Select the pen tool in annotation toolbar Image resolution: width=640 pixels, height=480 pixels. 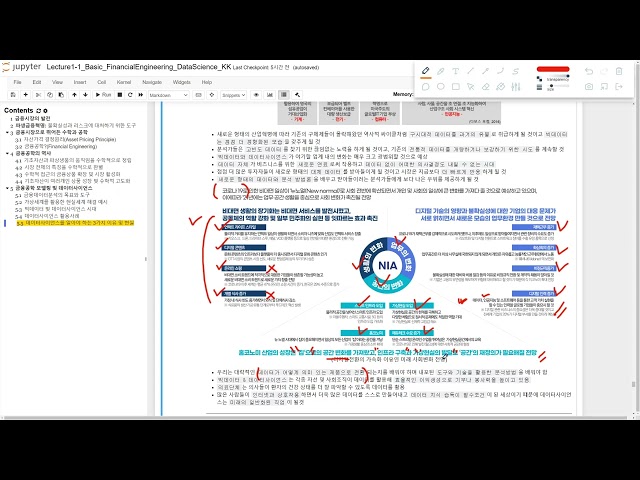425,71
